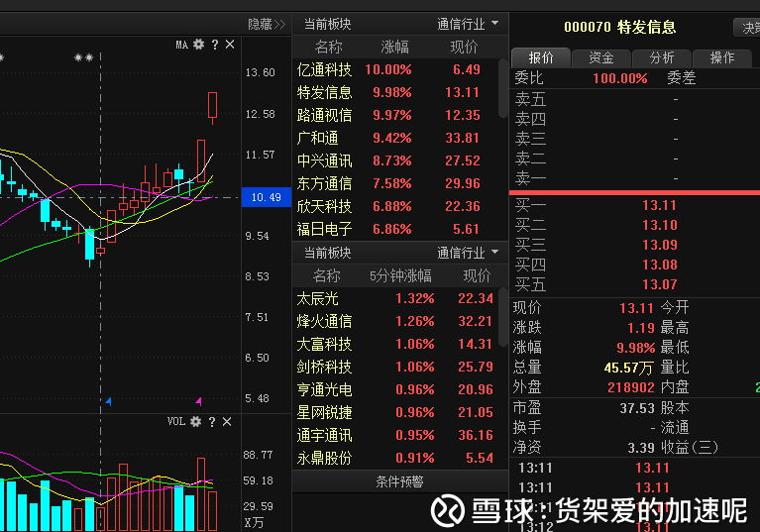Click the 外盘 218902 value
This screenshot has width=760, height=532.
631,387
